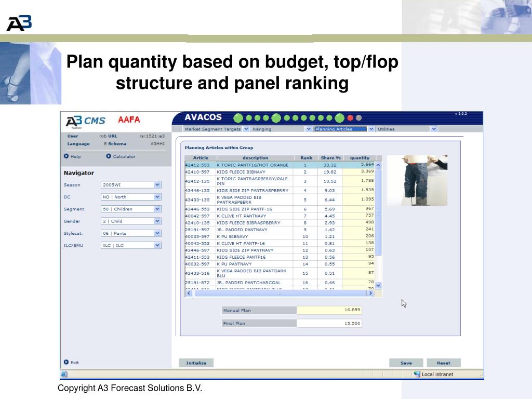
Task: Click the Save button
Action: click(x=406, y=363)
